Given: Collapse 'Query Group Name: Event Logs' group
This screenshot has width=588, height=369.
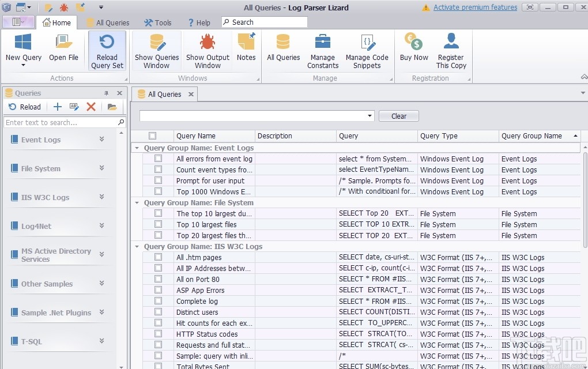Looking at the screenshot, I should tap(137, 148).
